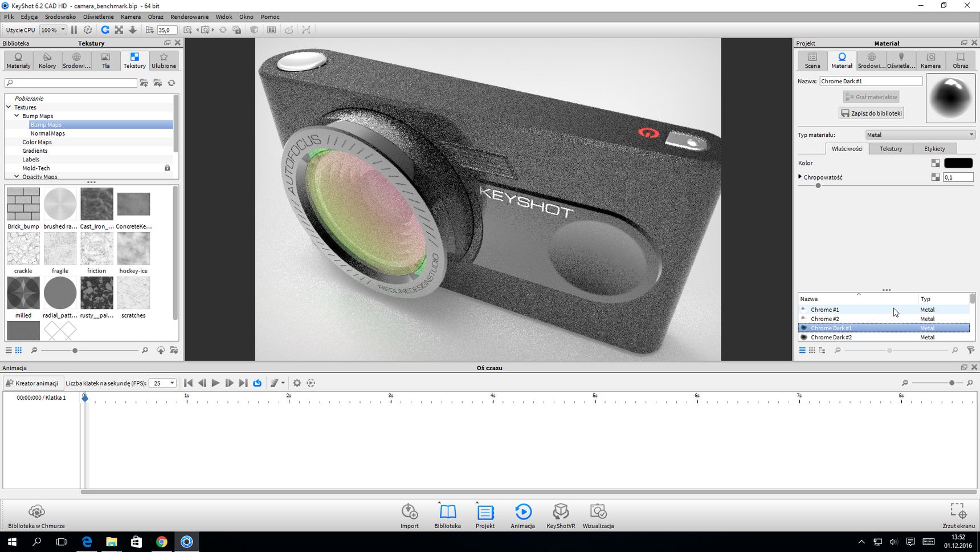Enable material grid view in Projekt
The image size is (980, 552).
click(x=812, y=350)
